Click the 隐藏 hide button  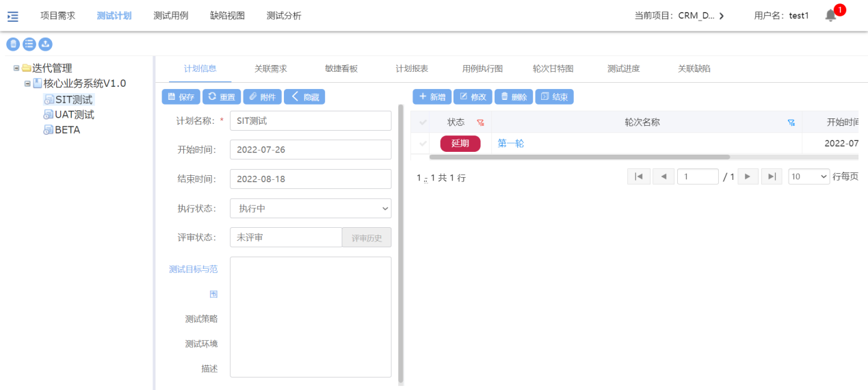click(304, 96)
